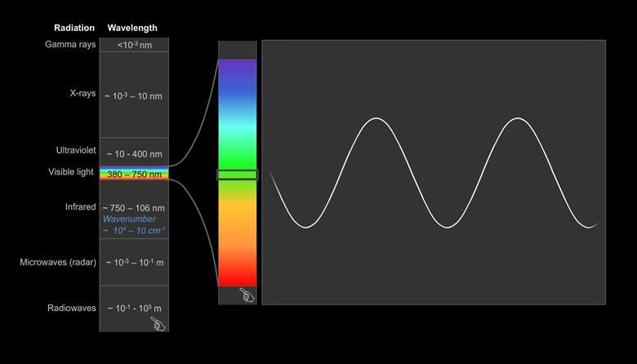637x364 pixels.
Task: Select the Microwaves (radar) label
Action: pos(58,263)
